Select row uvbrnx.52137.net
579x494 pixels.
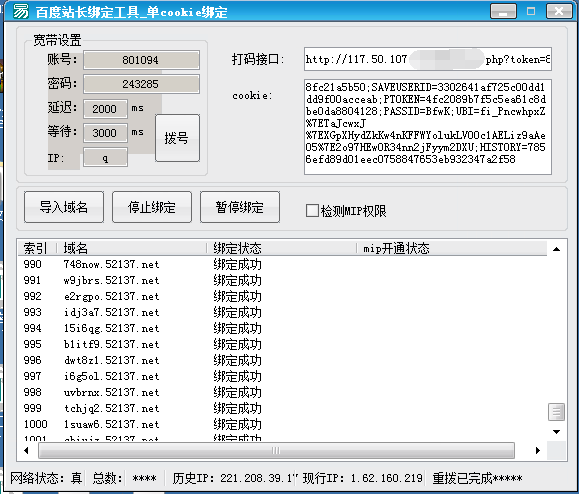point(282,392)
